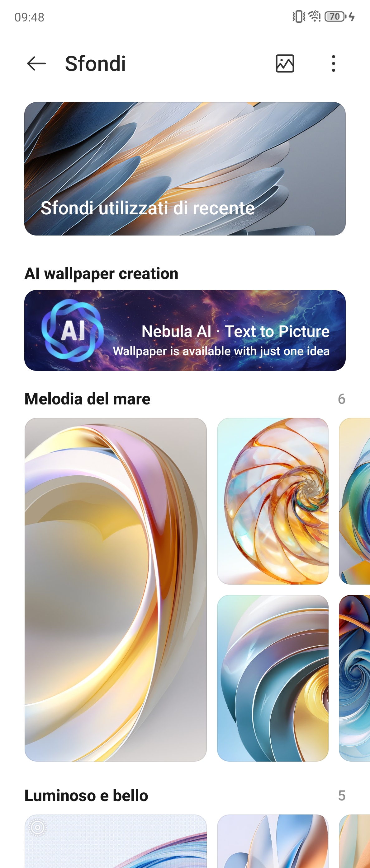370x868 pixels.
Task: Open the Luminoso e bello section header
Action: coord(86,796)
